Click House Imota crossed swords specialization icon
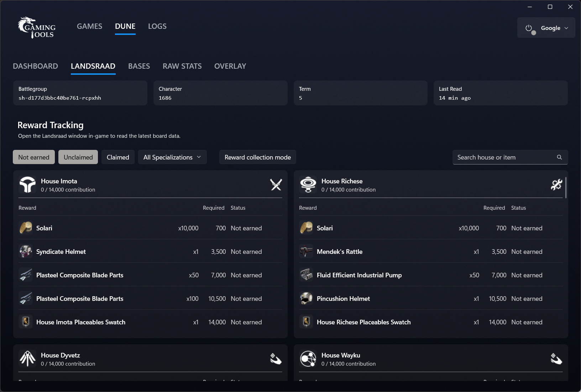The height and width of the screenshot is (392, 581). tap(276, 184)
